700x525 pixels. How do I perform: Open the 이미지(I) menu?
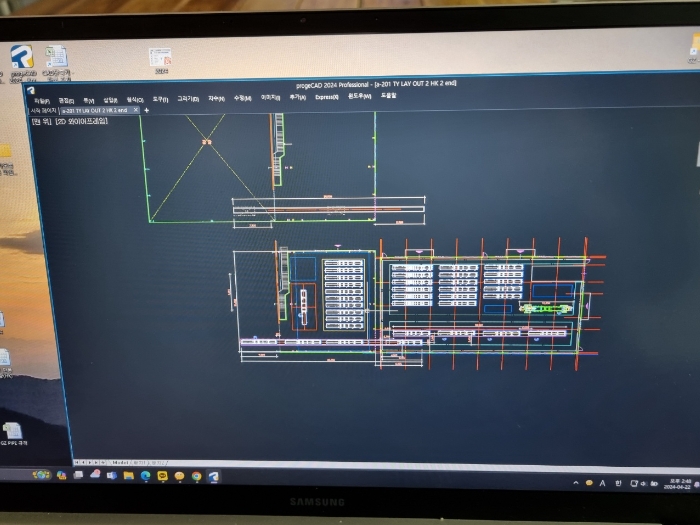point(271,97)
